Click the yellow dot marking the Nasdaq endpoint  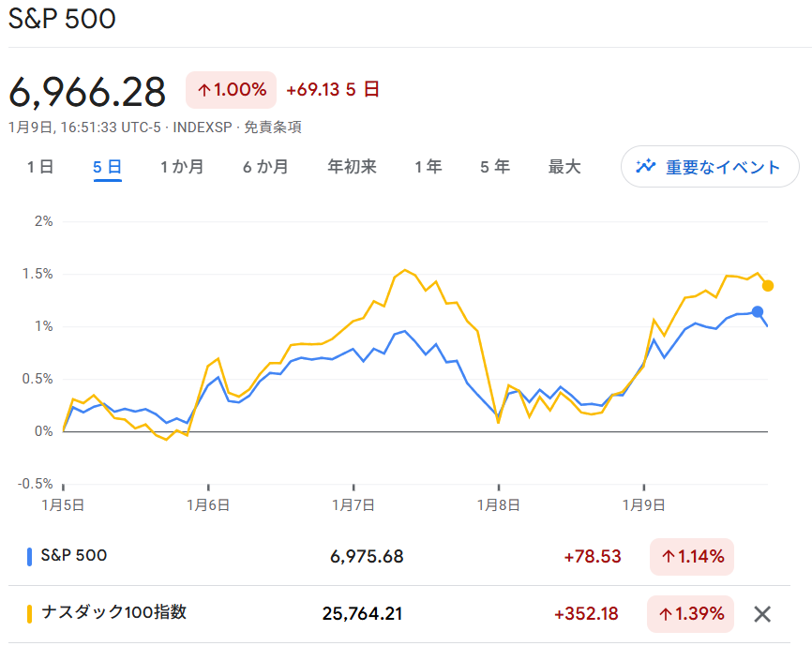767,284
